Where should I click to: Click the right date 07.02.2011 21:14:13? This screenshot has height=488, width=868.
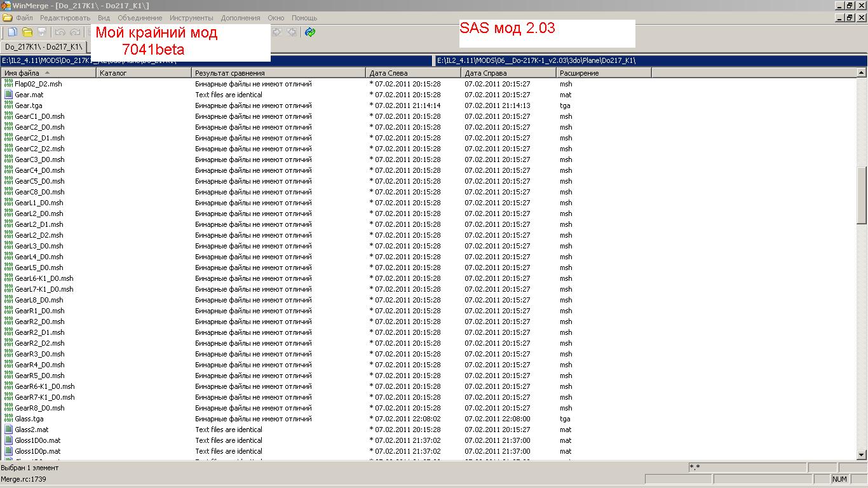tap(498, 105)
